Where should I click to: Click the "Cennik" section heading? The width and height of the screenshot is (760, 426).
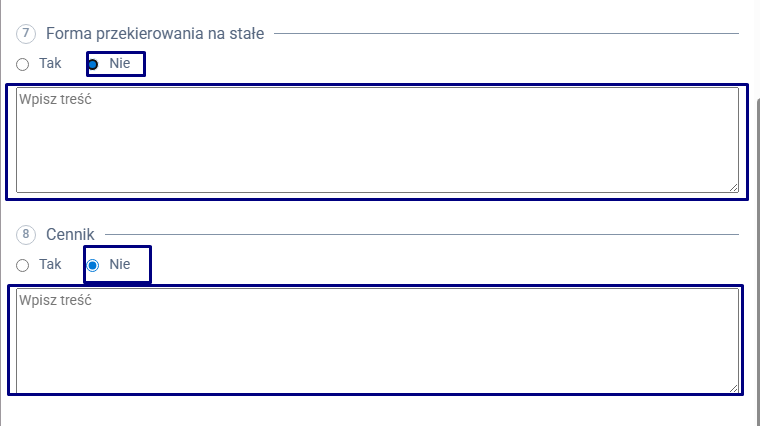click(x=69, y=235)
